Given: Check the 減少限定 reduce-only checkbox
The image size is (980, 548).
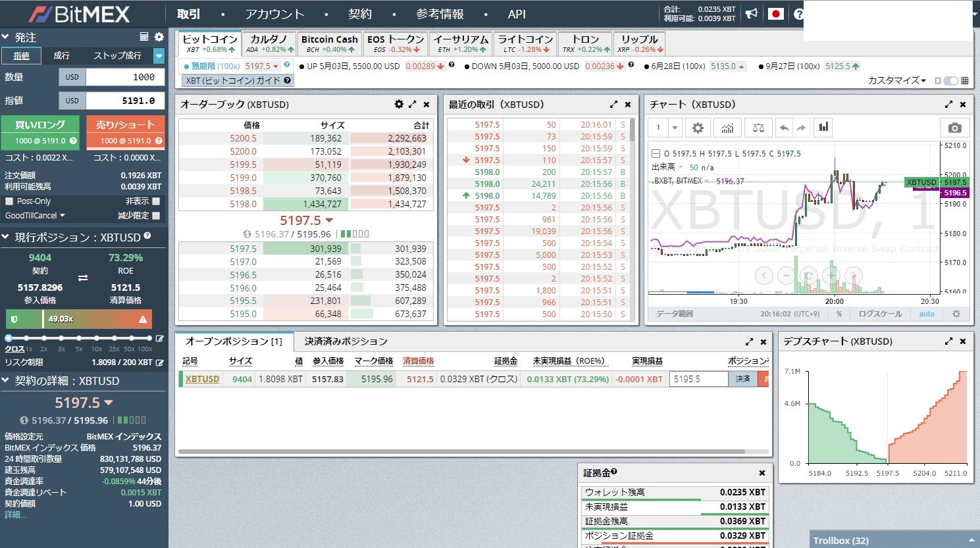Looking at the screenshot, I should [x=156, y=215].
